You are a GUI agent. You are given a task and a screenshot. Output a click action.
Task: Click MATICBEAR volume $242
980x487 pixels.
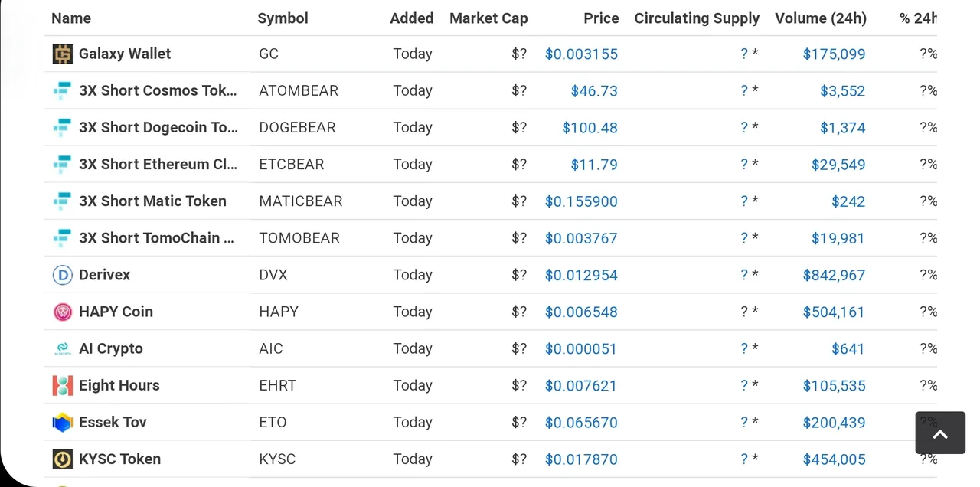point(848,201)
